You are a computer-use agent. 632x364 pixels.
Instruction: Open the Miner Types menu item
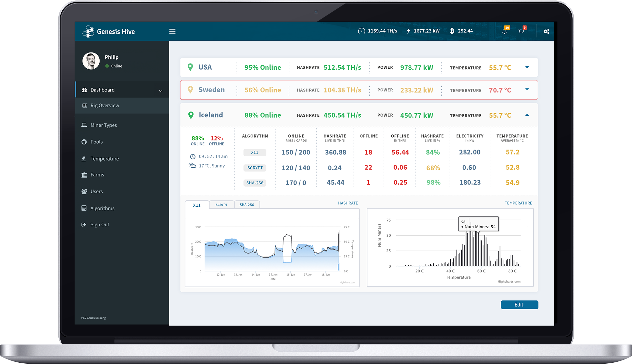pyautogui.click(x=103, y=125)
